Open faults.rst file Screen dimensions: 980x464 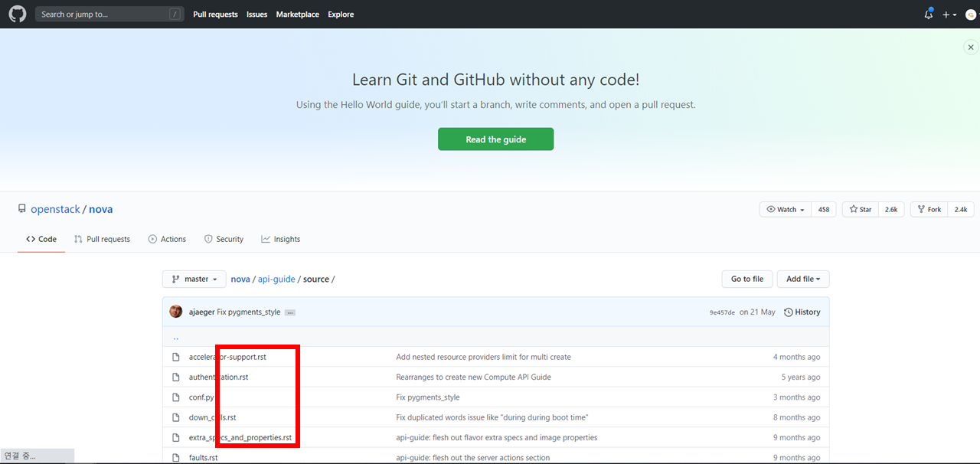point(203,458)
